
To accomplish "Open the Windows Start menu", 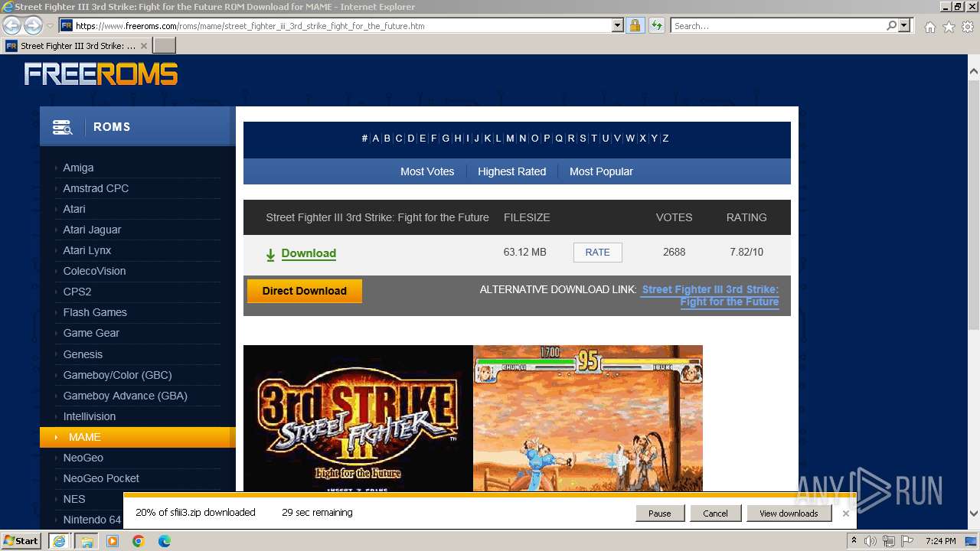I will (21, 541).
